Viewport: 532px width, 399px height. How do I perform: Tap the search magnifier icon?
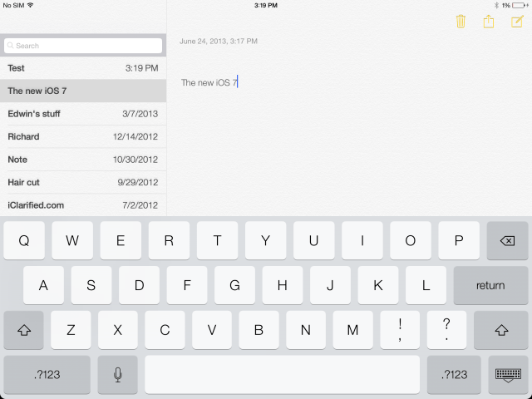click(11, 46)
